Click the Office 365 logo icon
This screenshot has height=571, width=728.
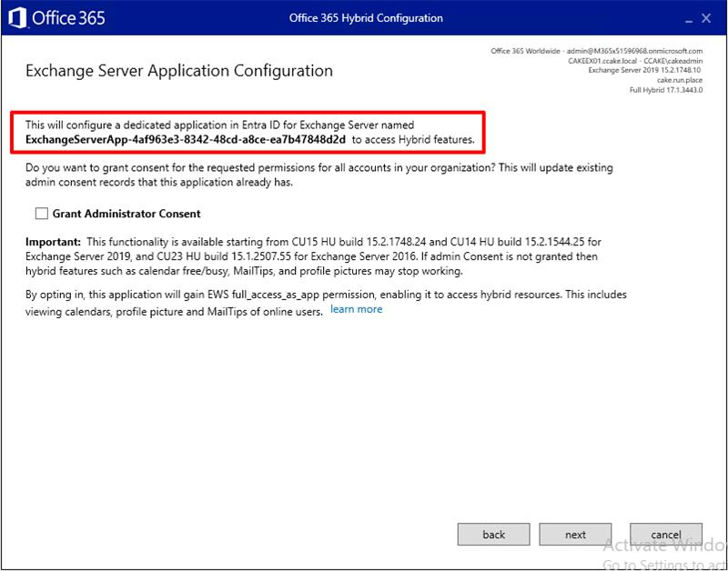click(17, 18)
